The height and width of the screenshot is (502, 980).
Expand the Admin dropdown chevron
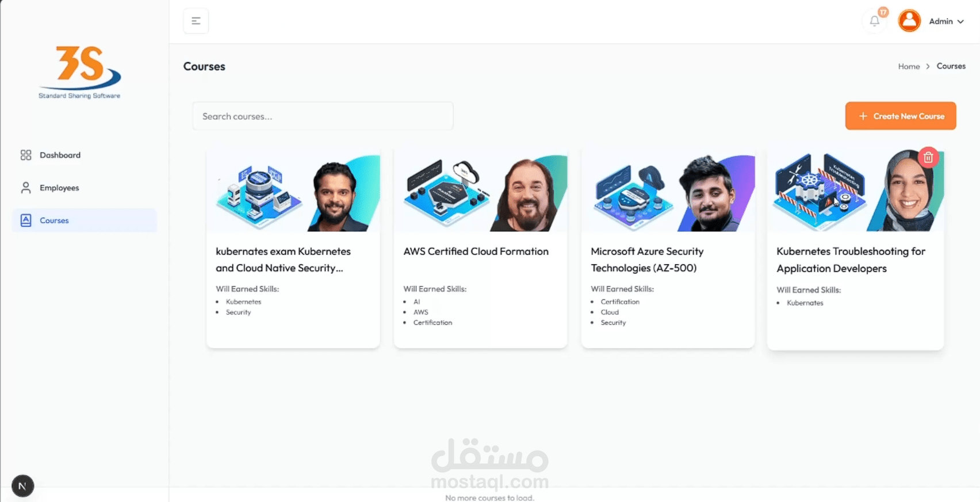960,21
